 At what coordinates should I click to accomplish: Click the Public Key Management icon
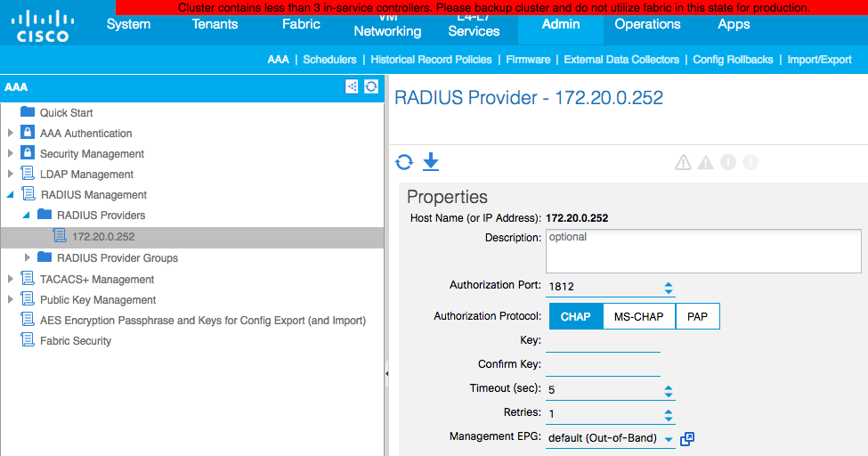click(x=28, y=298)
